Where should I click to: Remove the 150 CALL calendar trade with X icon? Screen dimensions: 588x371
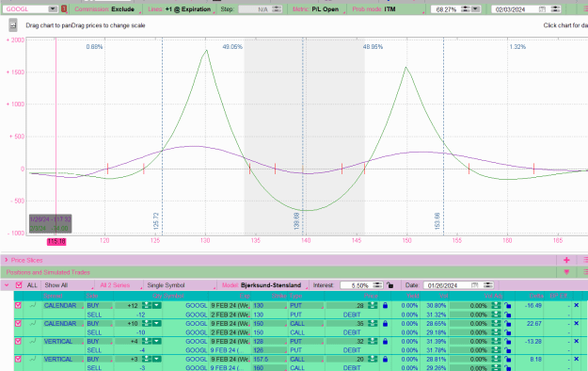pos(577,323)
